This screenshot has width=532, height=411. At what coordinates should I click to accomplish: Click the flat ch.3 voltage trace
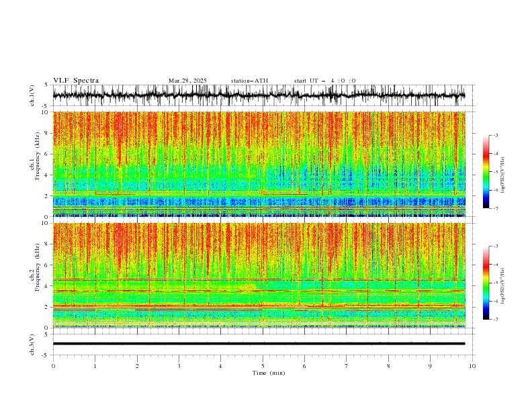(x=259, y=344)
